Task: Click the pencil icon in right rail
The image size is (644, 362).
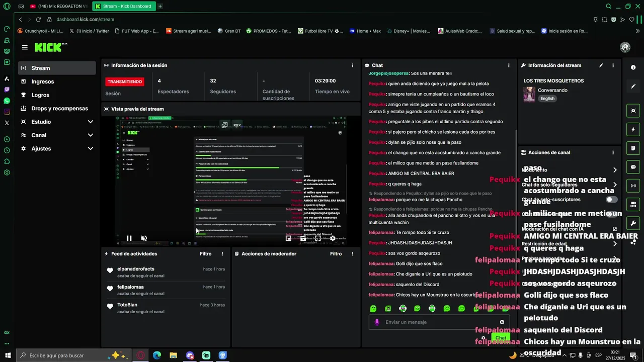Action: (x=633, y=86)
